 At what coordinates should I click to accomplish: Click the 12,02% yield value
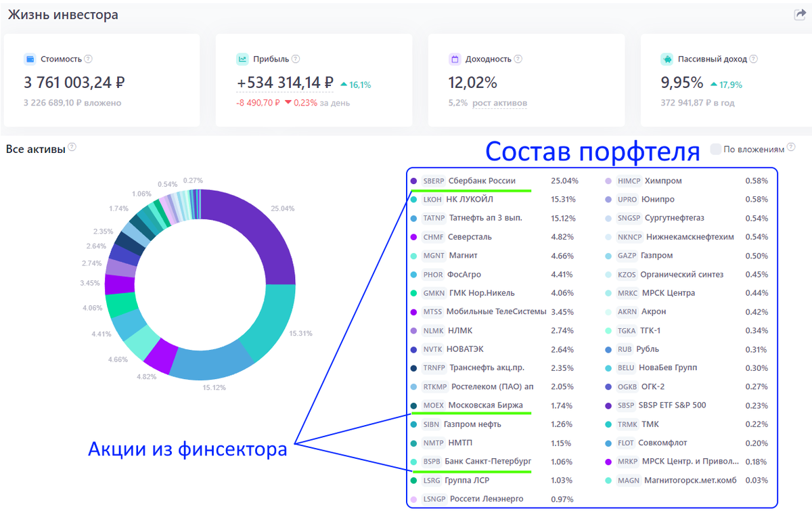[x=473, y=83]
